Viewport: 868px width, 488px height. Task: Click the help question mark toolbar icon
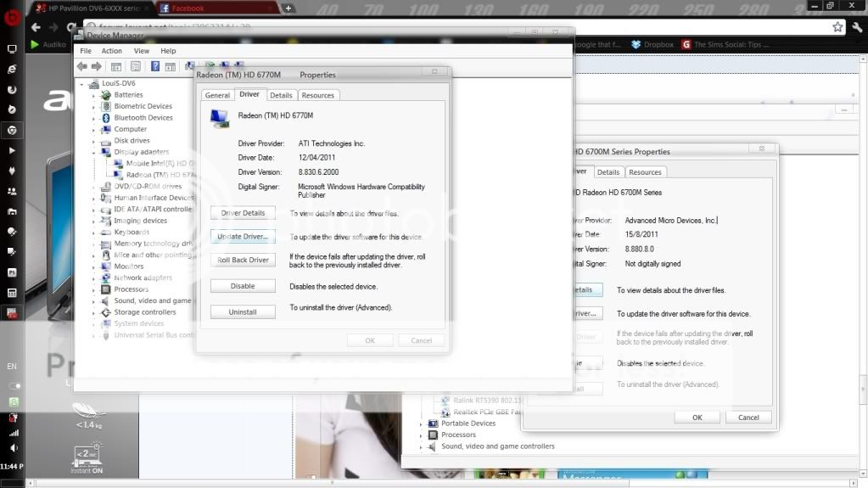click(156, 66)
